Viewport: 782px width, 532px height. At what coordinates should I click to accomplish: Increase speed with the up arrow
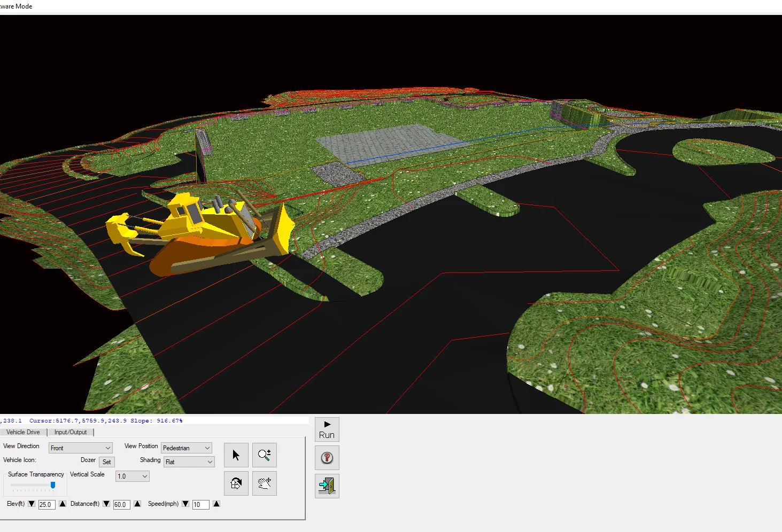pos(216,504)
